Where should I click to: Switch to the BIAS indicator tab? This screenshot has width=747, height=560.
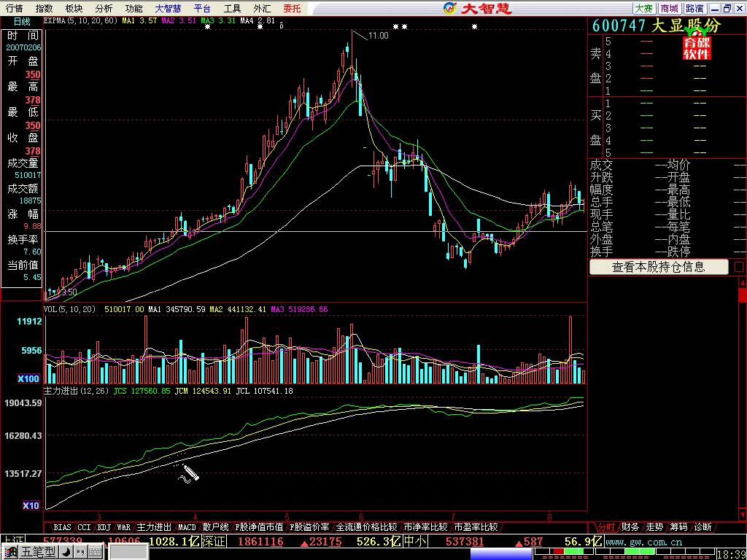(63, 527)
